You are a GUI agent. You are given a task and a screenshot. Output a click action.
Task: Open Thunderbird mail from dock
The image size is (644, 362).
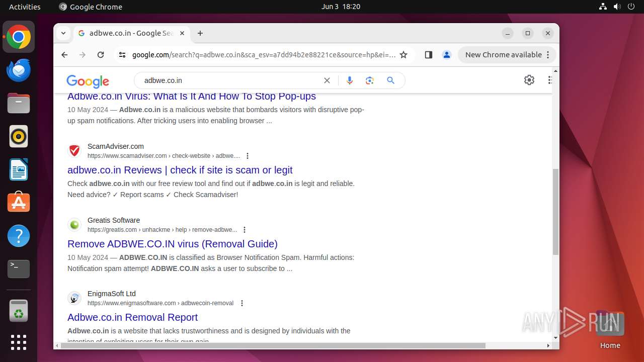(19, 70)
